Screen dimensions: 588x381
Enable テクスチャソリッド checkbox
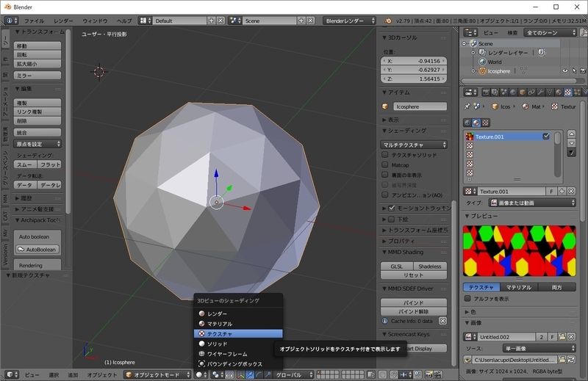tap(384, 155)
